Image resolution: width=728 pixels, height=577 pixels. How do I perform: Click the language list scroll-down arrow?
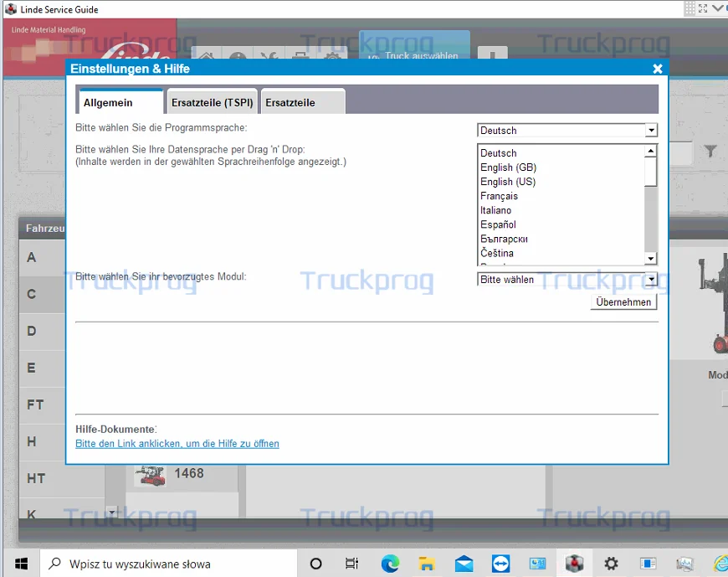pos(651,258)
